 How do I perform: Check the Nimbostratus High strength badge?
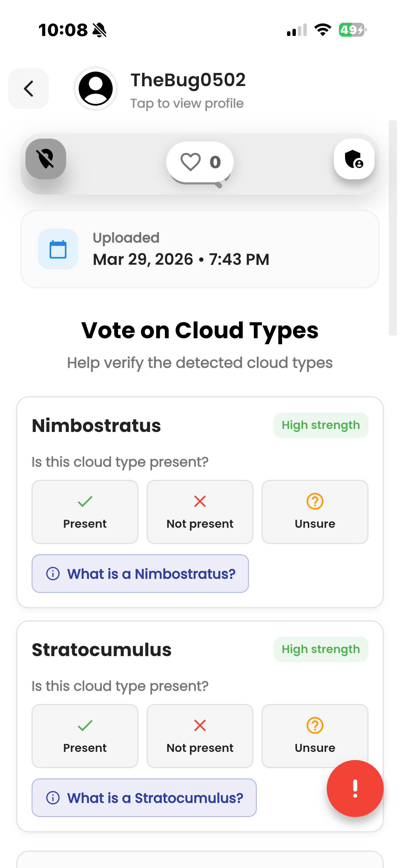pos(320,425)
